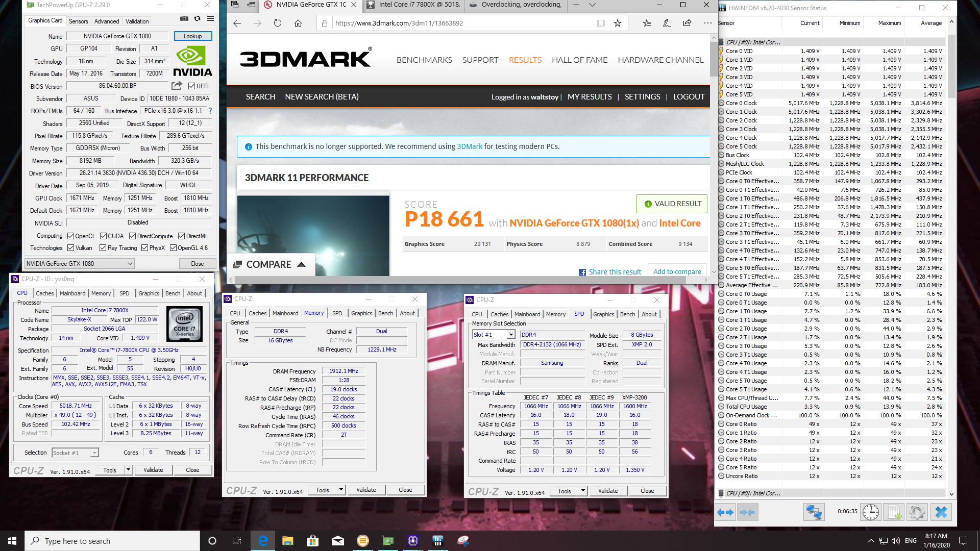Click the Lookup button in GPU-Z

[193, 36]
